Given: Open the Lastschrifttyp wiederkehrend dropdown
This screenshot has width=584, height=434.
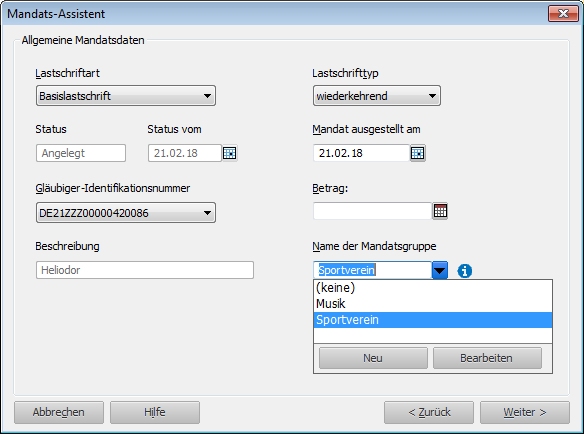Looking at the screenshot, I should pos(377,96).
